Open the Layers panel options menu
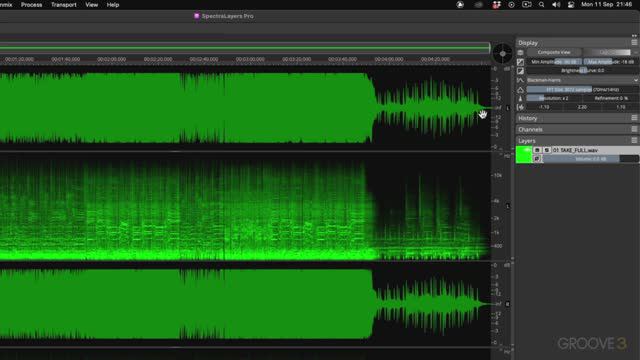This screenshot has width=640, height=360. [634, 140]
